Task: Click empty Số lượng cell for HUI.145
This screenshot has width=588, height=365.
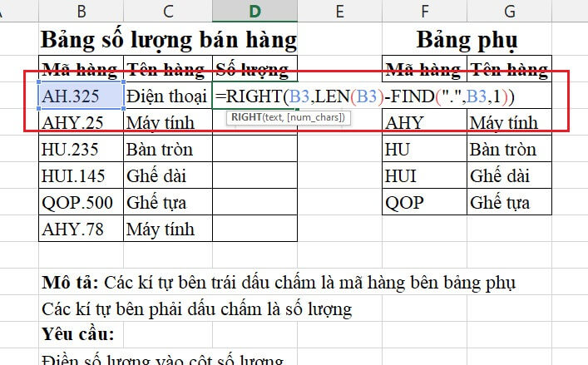Action: pos(255,175)
